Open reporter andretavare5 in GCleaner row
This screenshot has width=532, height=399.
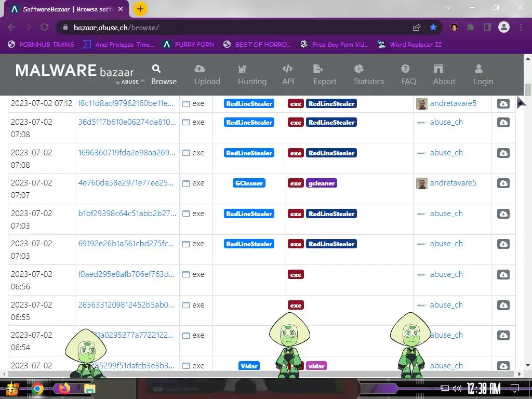coord(453,182)
